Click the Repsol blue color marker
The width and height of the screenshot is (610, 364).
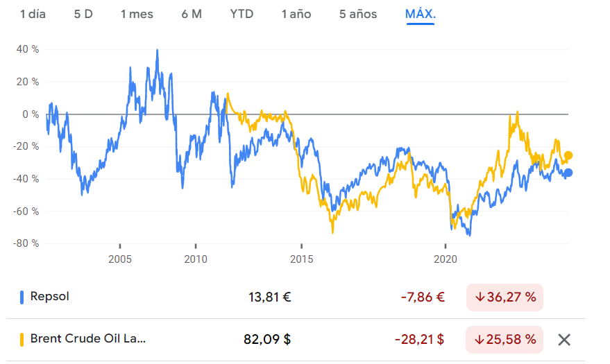coord(22,297)
